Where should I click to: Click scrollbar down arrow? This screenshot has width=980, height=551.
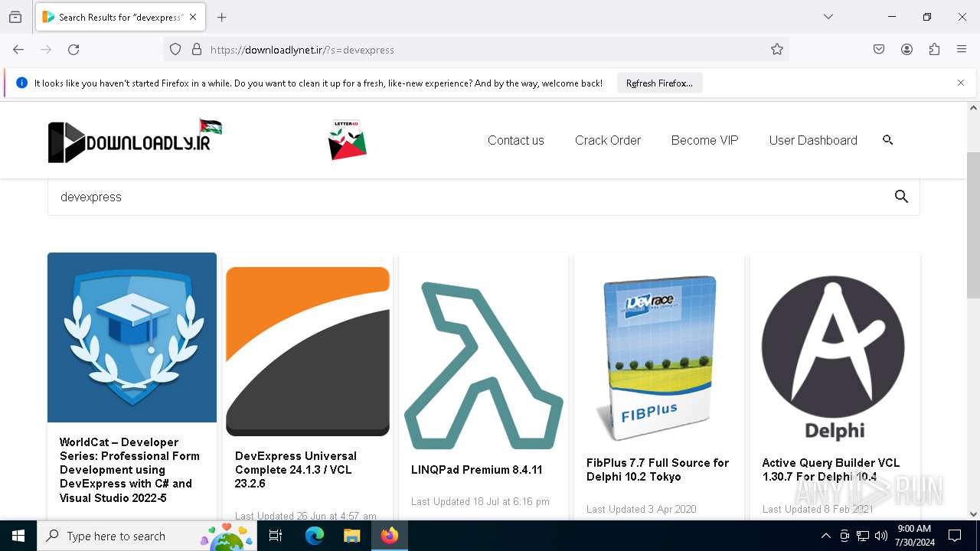(x=973, y=514)
